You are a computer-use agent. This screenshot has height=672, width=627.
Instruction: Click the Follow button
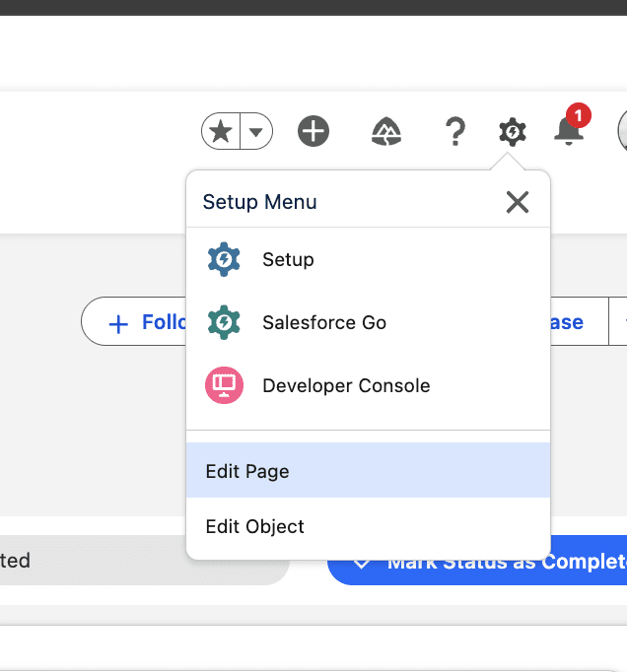pos(134,321)
